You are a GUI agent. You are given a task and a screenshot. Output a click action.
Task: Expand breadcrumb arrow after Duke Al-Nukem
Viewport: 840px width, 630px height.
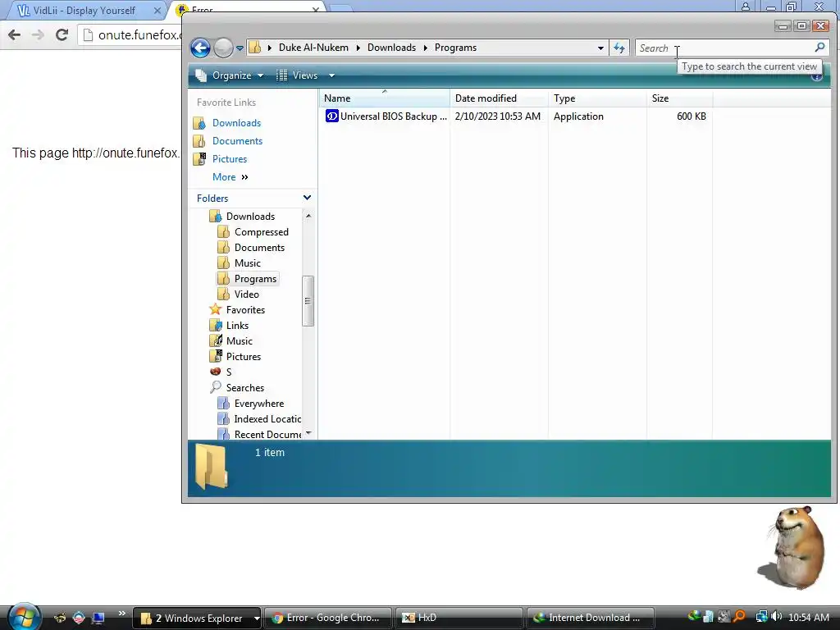tap(358, 48)
